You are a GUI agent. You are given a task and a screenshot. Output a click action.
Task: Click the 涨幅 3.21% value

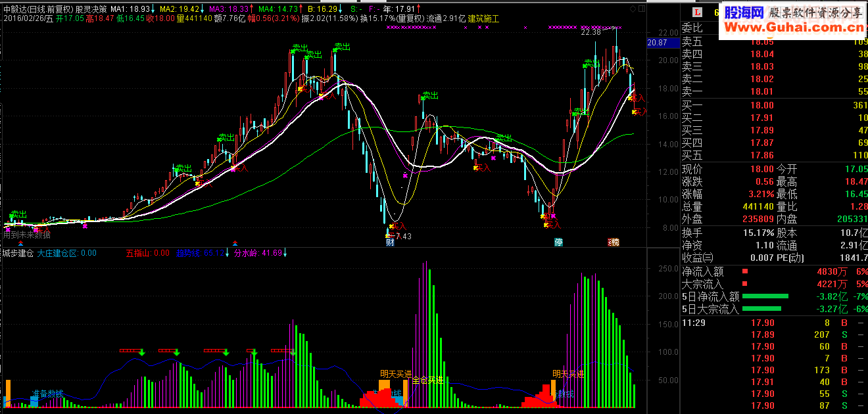tap(760, 194)
